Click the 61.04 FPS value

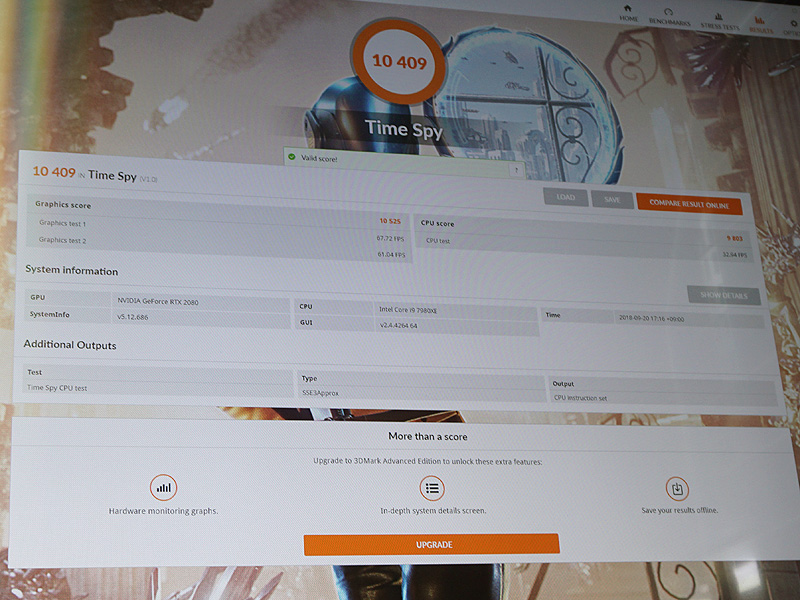coord(391,254)
